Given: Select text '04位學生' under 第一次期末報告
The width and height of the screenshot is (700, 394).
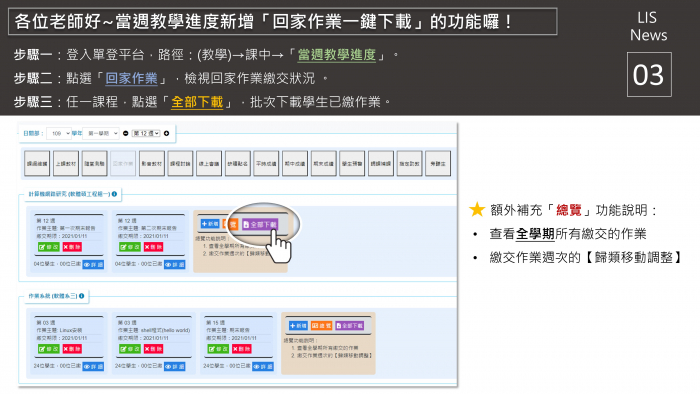Looking at the screenshot, I should pyautogui.click(x=45, y=264).
